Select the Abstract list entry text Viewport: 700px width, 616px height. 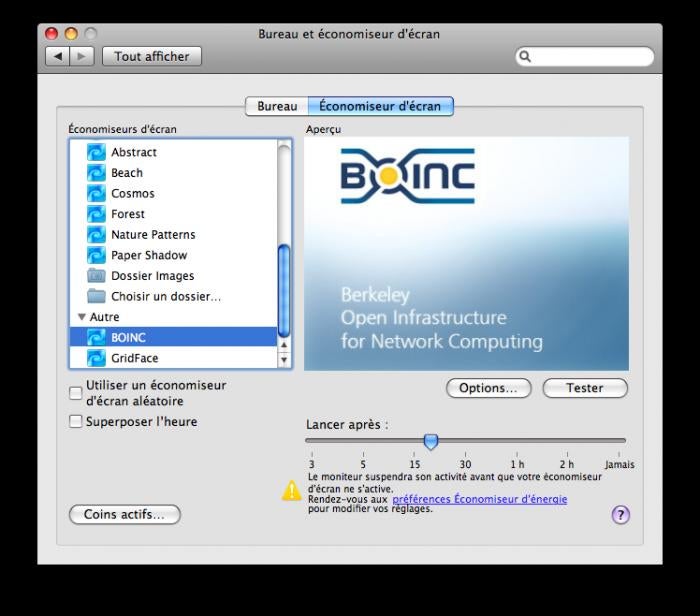point(134,152)
